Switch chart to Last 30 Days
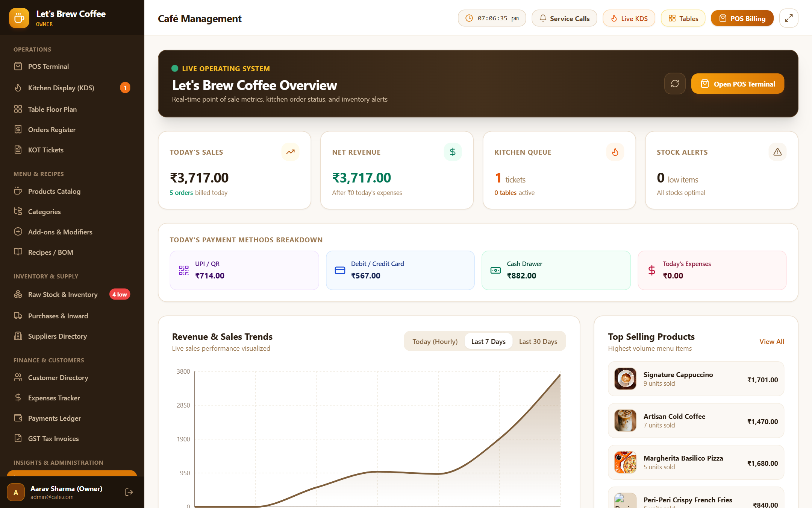This screenshot has width=812, height=508. click(538, 341)
